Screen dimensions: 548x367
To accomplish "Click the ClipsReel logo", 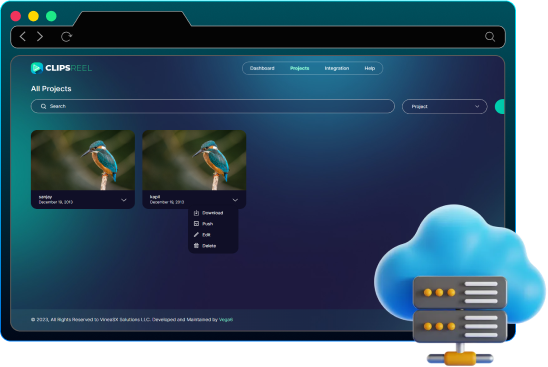I will (x=61, y=68).
